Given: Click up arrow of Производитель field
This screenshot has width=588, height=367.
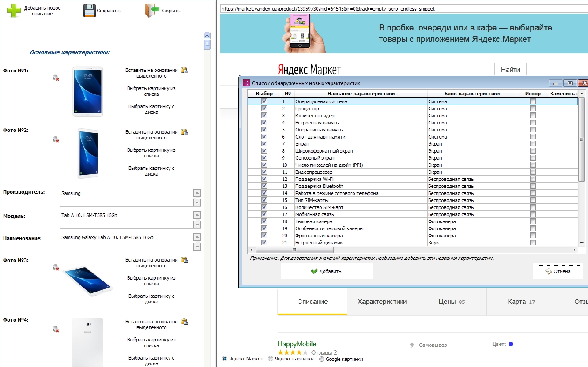Looking at the screenshot, I should click(x=197, y=193).
